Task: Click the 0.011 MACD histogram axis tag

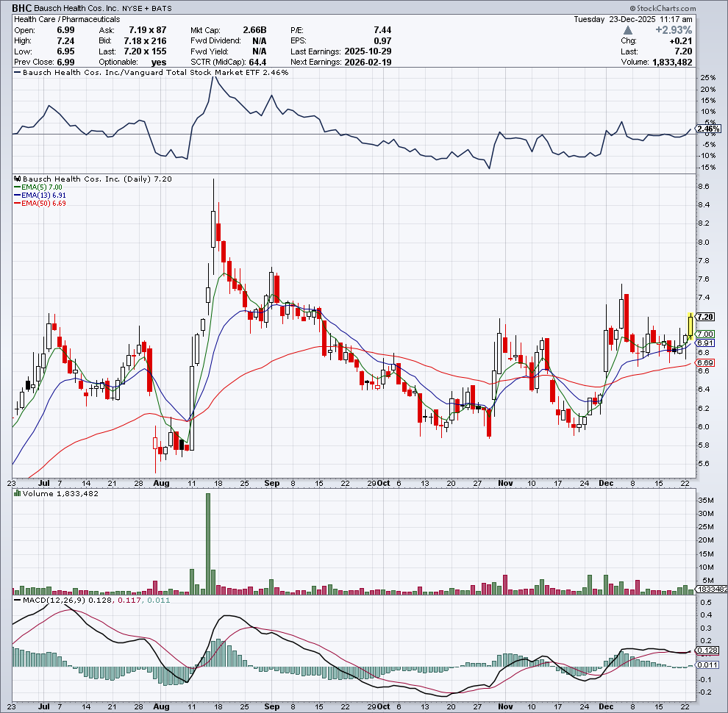Action: [x=707, y=665]
